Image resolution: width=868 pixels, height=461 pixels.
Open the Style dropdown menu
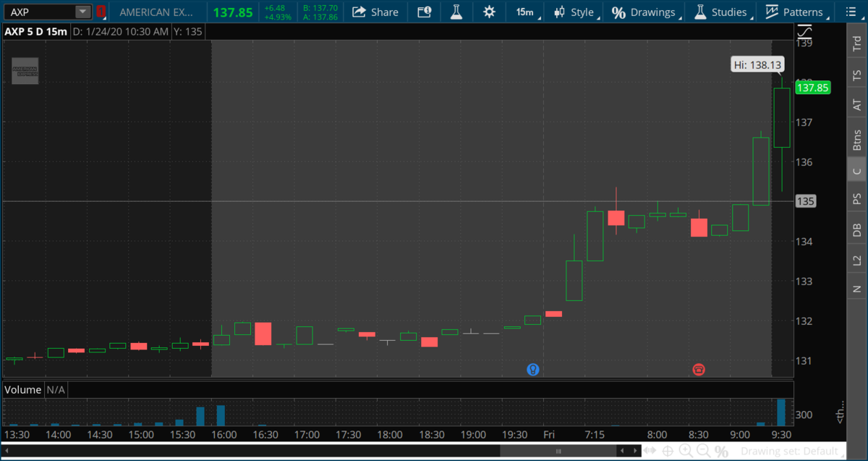(576, 12)
